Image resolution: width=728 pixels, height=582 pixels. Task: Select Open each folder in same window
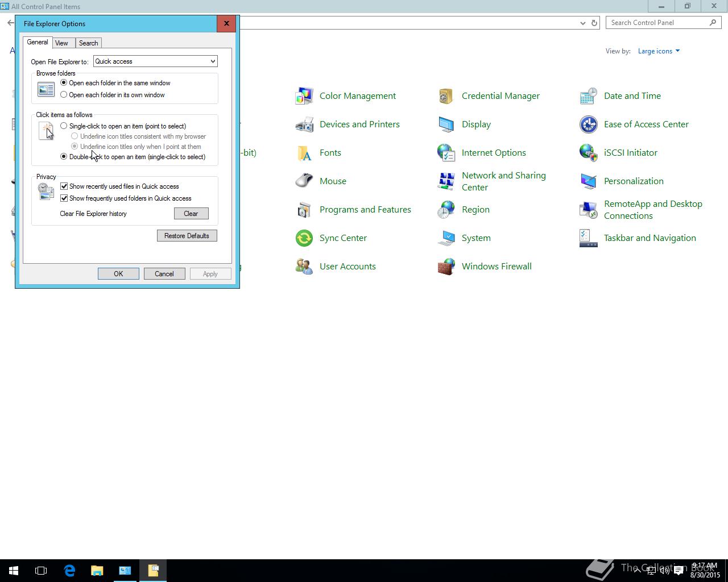64,83
